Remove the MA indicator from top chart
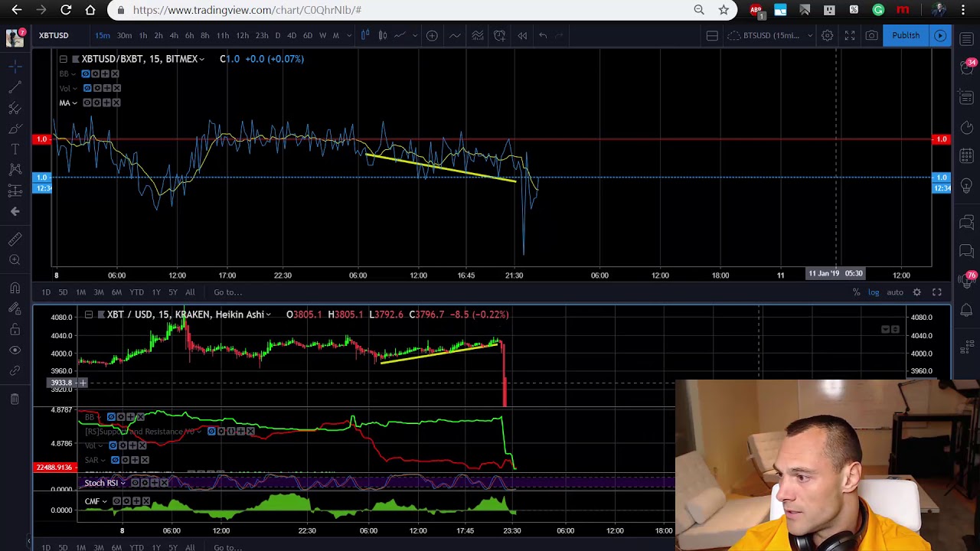 [116, 103]
